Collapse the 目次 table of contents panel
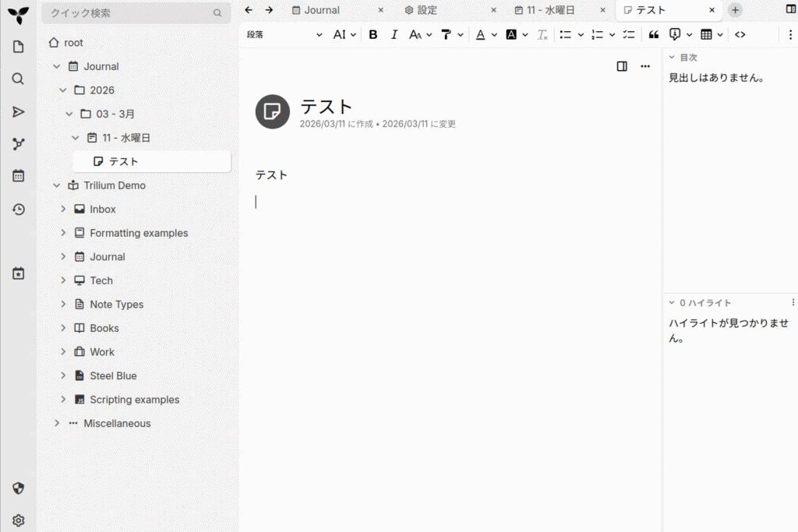Image resolution: width=798 pixels, height=532 pixels. click(x=672, y=58)
